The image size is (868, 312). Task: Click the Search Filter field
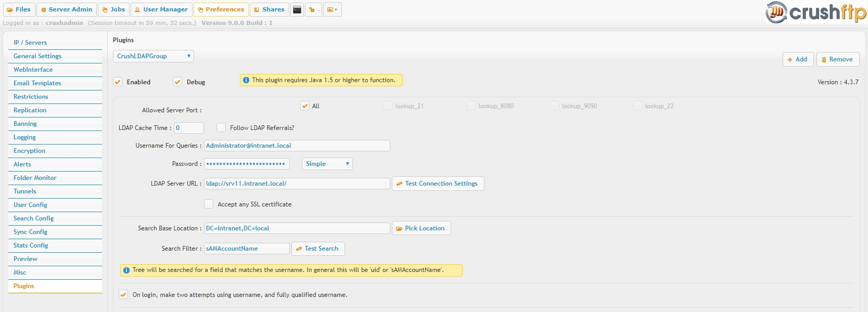pos(247,249)
